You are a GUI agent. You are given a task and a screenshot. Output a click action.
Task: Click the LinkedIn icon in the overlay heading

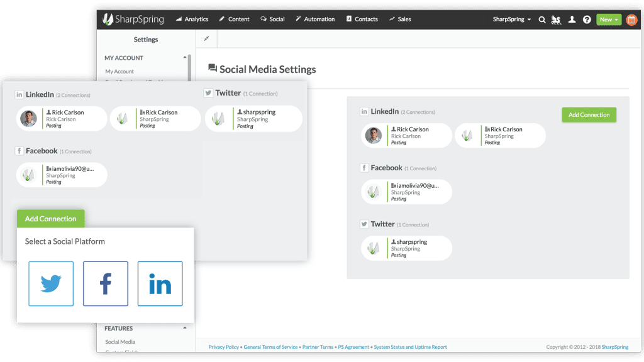pos(19,95)
